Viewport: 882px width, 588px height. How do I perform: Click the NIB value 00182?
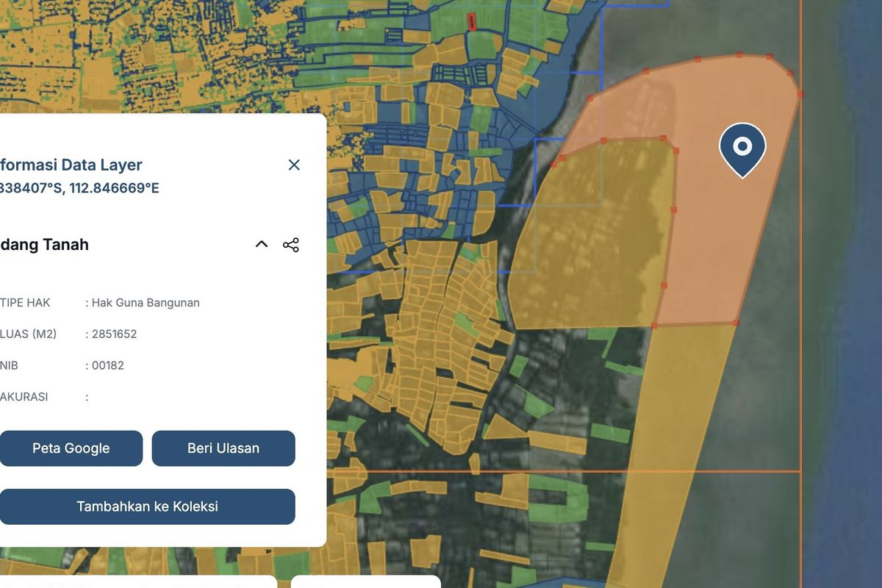coord(107,365)
